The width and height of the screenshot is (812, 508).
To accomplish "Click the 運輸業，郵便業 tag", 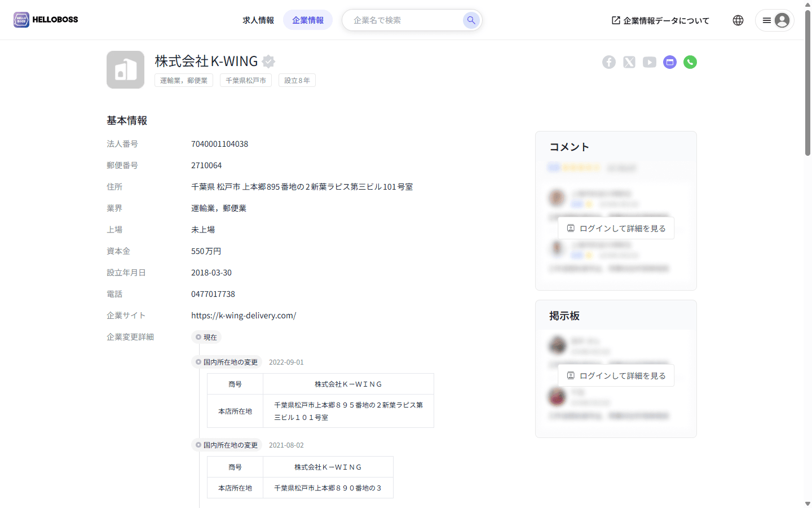I will coord(184,81).
